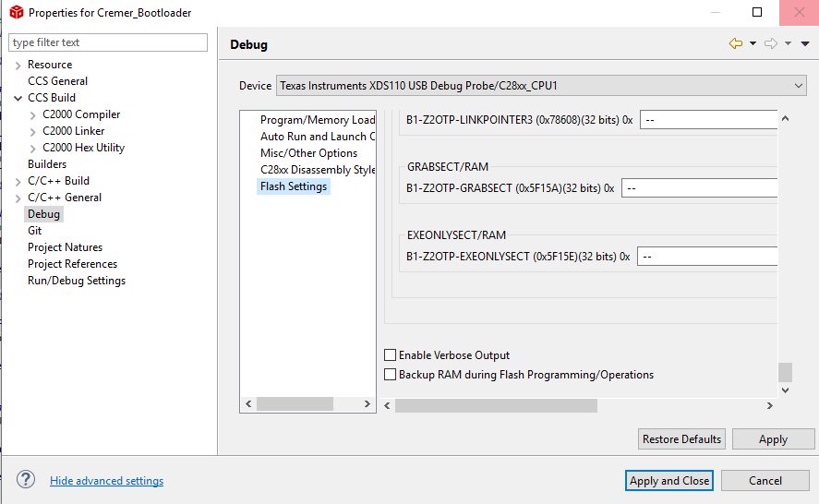Open C28xx Disassembly Style category
The image size is (819, 504).
point(318,170)
